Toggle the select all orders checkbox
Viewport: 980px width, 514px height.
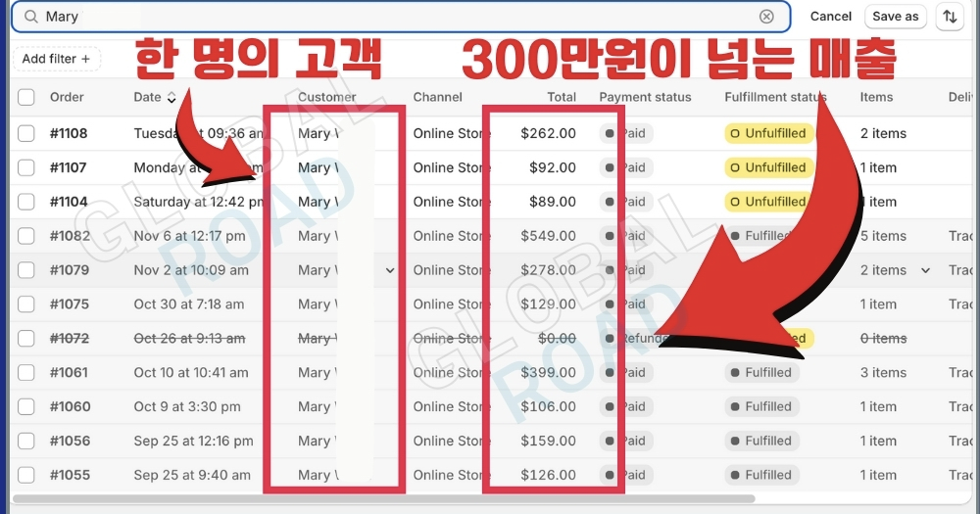[26, 97]
